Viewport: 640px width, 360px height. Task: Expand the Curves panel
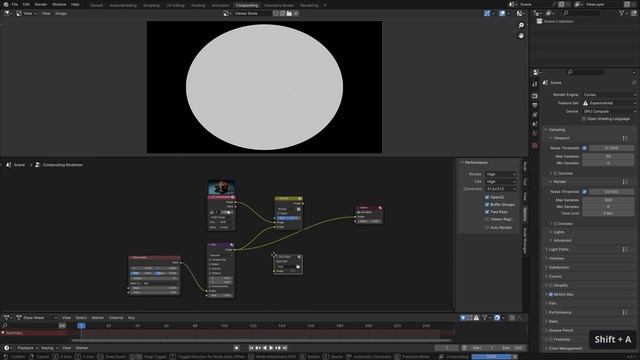[555, 276]
